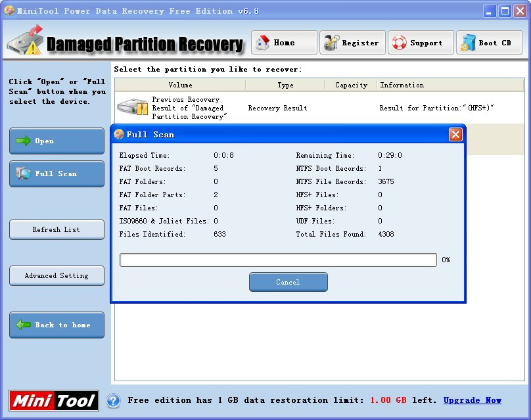Click the paused drive icon in partition list
The height and width of the screenshot is (420, 531).
(x=132, y=107)
